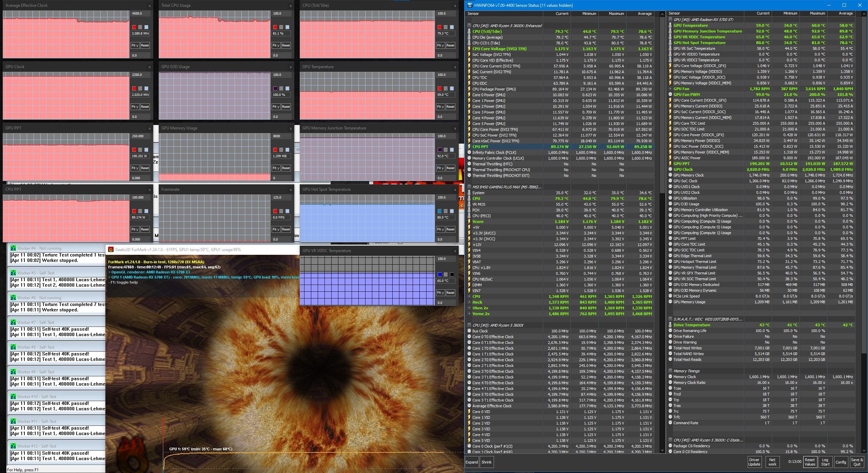Click the Save & Quit button

coord(857,462)
